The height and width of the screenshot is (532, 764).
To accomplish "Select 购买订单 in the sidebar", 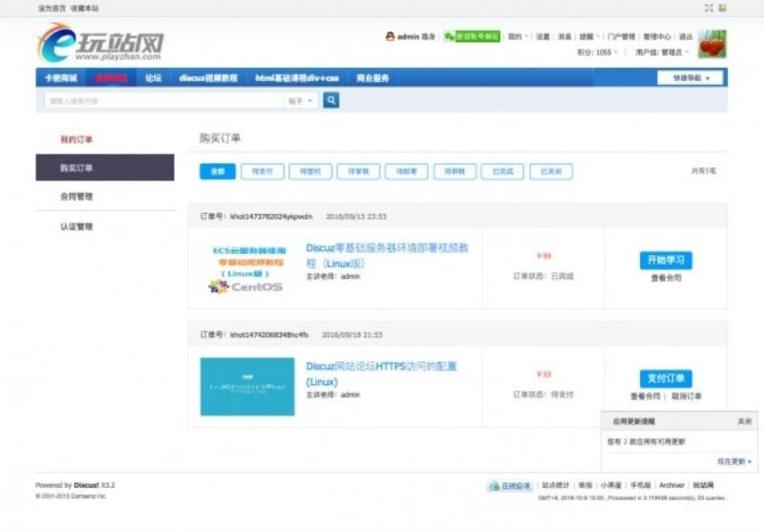I will [x=105, y=167].
